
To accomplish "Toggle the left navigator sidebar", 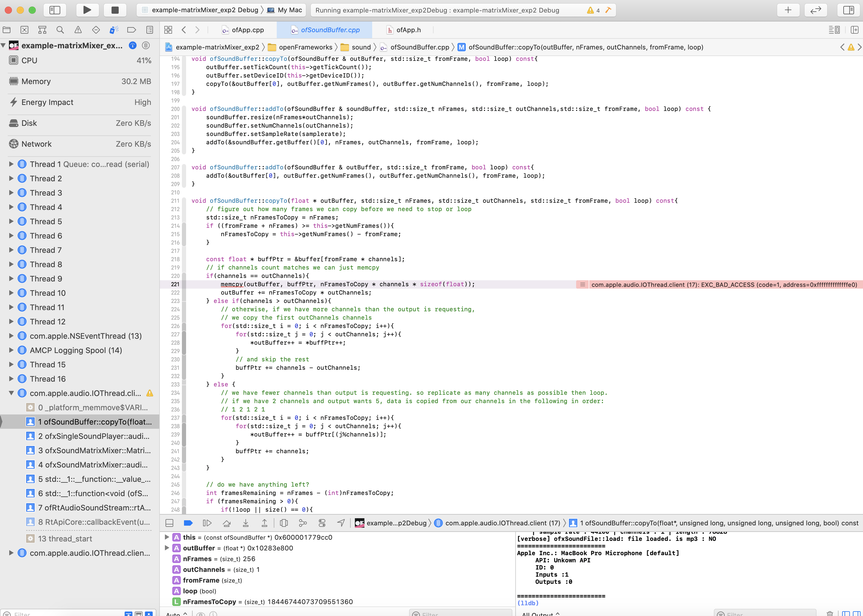I will 55,10.
